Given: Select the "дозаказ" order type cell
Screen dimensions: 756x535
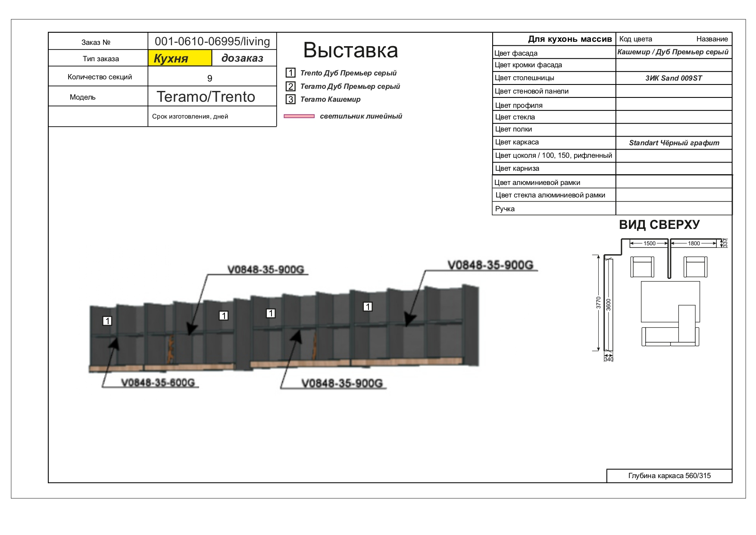Looking at the screenshot, I should (x=244, y=58).
